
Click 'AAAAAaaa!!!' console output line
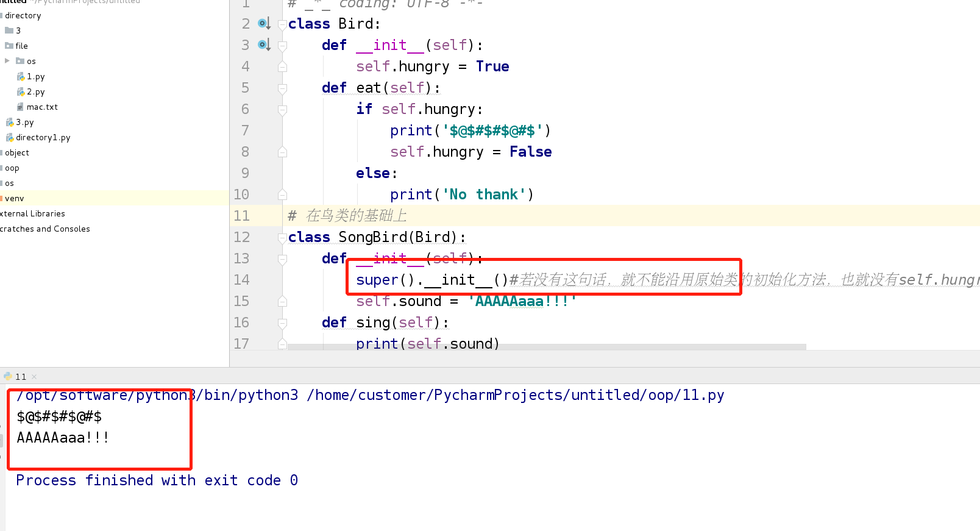(63, 438)
